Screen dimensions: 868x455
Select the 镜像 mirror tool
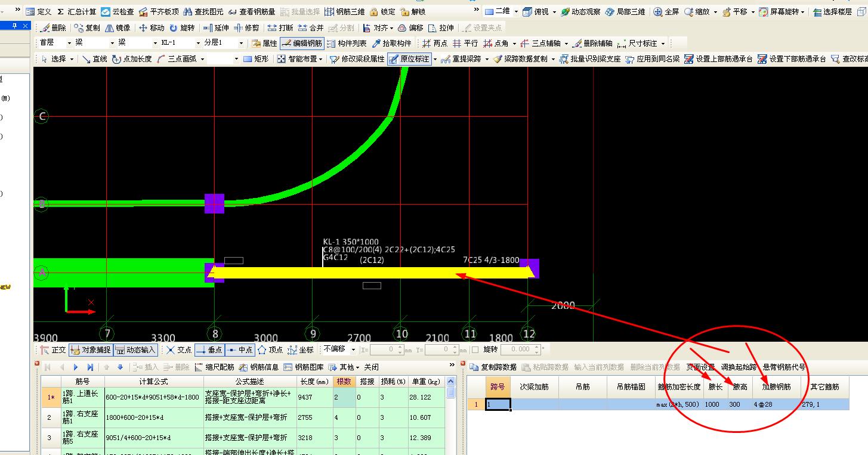[x=118, y=27]
